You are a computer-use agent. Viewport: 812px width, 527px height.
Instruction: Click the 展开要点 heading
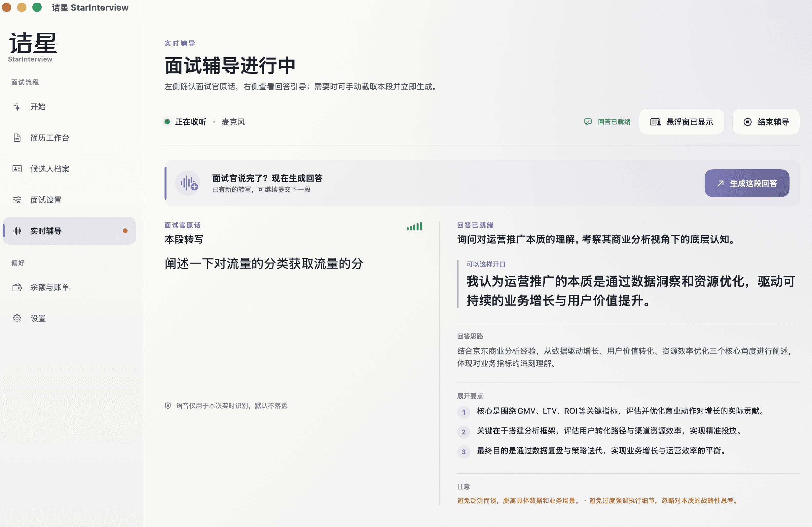coord(470,396)
